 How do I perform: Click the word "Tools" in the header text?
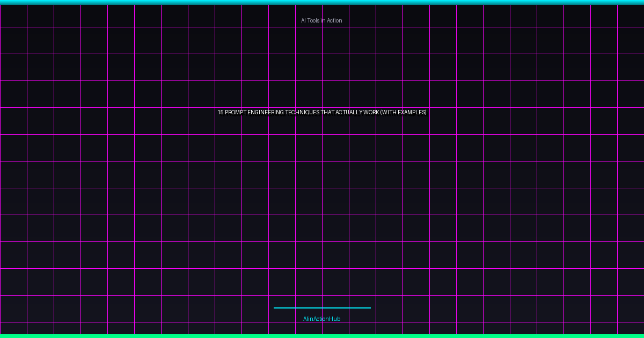point(313,20)
